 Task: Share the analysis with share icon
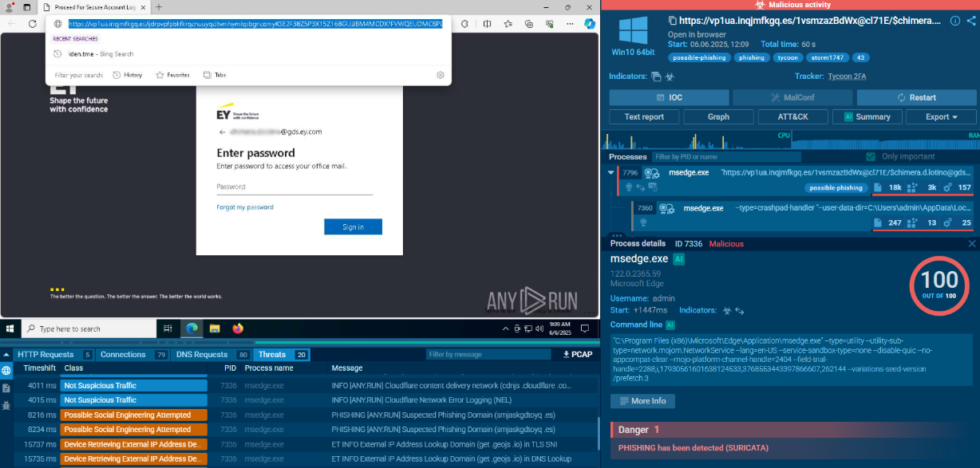pos(971,21)
